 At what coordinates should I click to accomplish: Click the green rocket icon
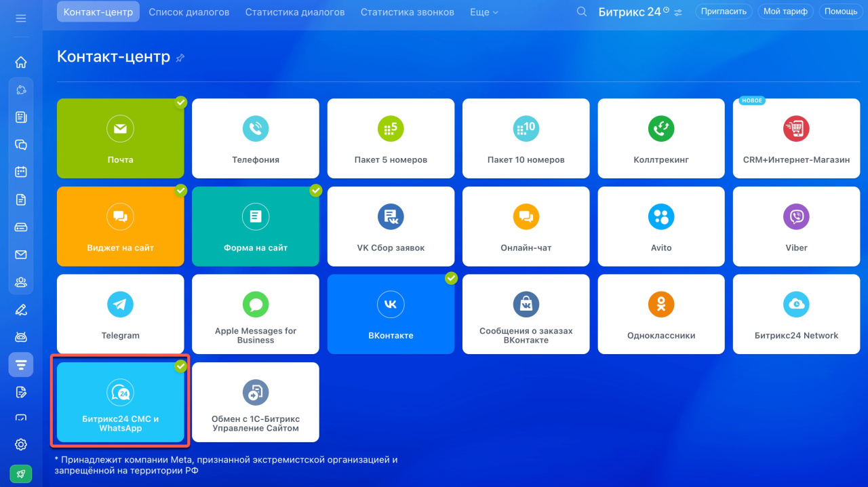pyautogui.click(x=21, y=473)
